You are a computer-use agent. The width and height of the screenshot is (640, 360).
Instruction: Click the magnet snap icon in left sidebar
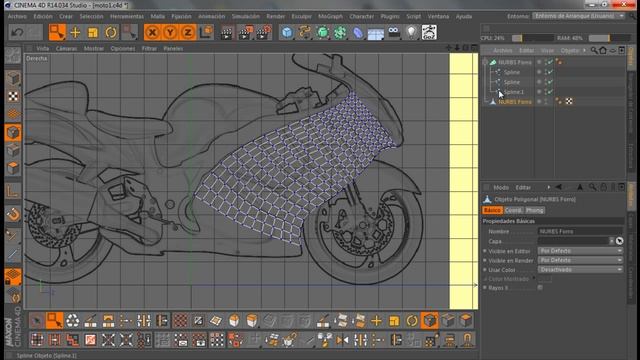coord(13,213)
